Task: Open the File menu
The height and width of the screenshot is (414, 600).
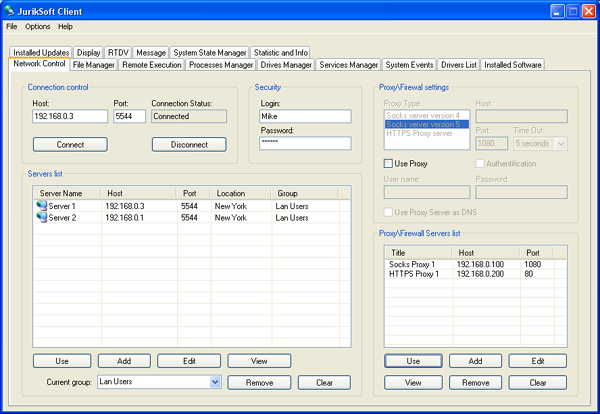Action: click(11, 26)
